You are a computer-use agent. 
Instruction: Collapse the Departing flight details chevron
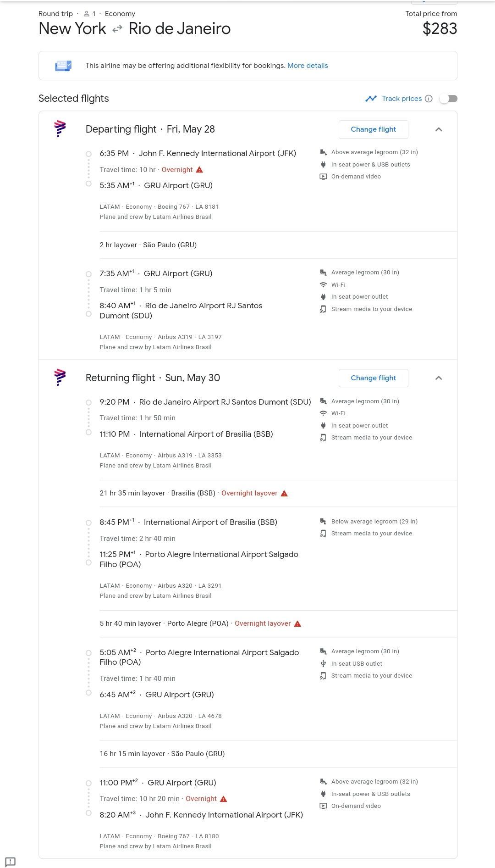pos(439,129)
